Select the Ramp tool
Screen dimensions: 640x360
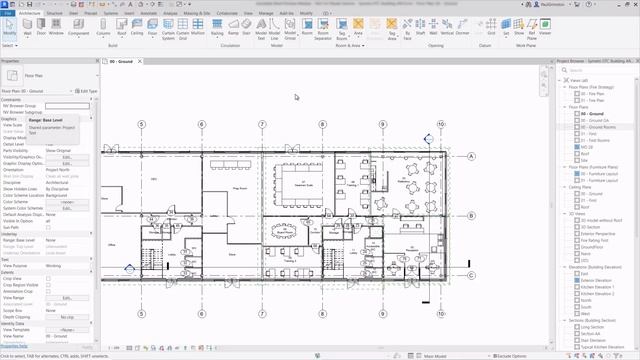point(233,27)
